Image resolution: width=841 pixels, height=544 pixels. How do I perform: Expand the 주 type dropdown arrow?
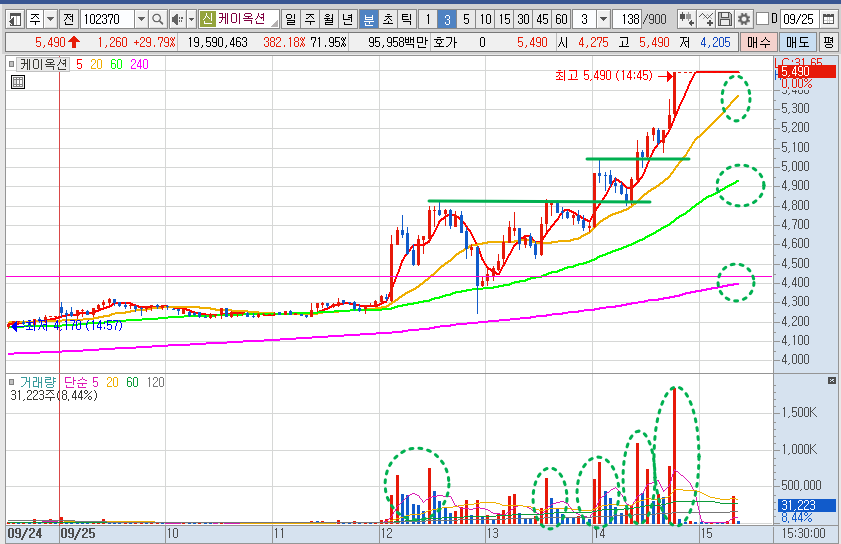click(50, 20)
